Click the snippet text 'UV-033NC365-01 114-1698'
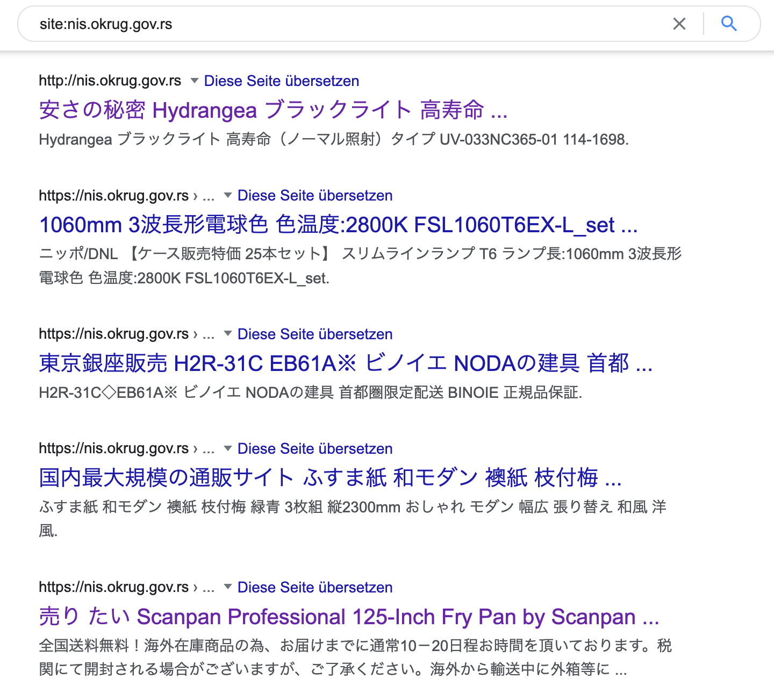The width and height of the screenshot is (774, 700). point(534,140)
